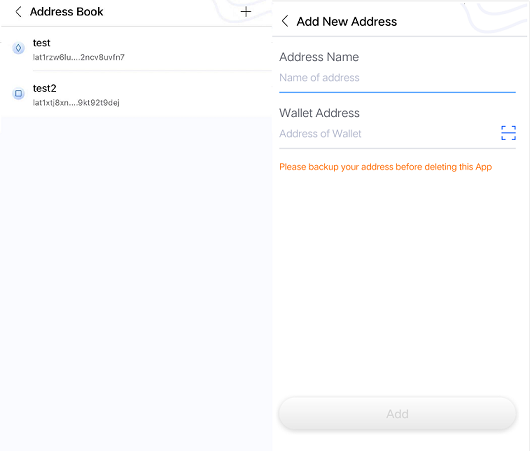The image size is (530, 451).
Task: Select the address text starting with lat1rzw6lu
Action: (78, 57)
